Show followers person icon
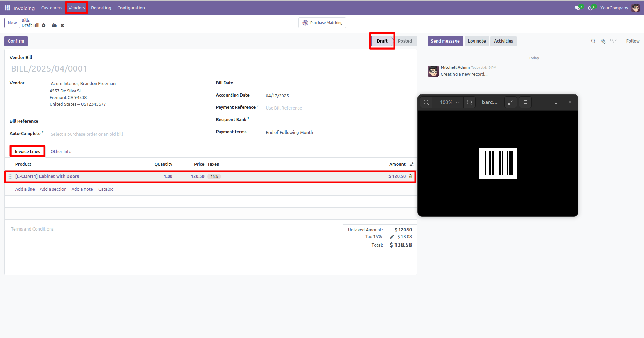Viewport: 644px width, 338px height. (x=613, y=41)
